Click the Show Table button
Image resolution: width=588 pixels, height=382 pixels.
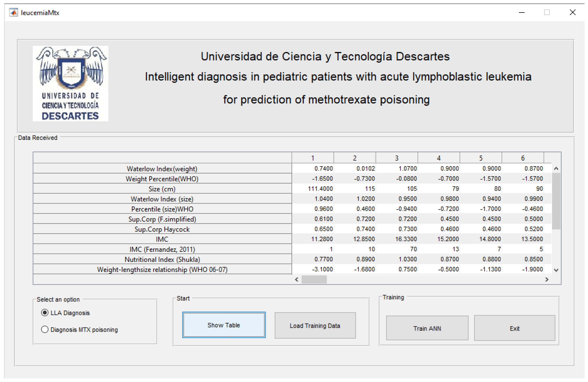(x=224, y=325)
